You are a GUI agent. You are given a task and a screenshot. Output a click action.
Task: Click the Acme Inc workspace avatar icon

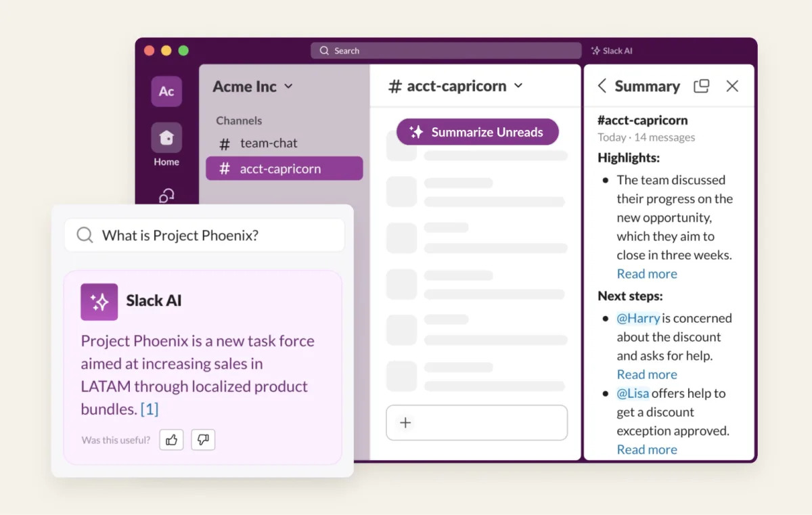tap(166, 91)
